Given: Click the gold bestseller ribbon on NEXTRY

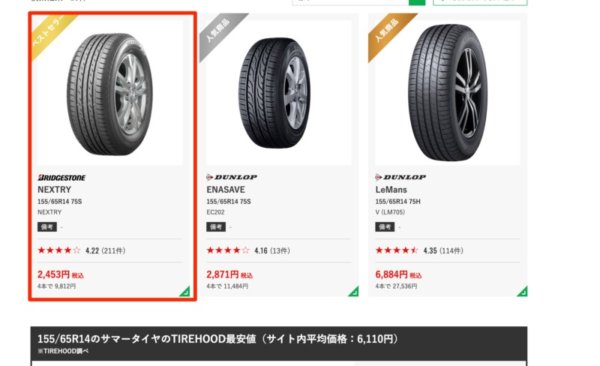Looking at the screenshot, I should (50, 34).
